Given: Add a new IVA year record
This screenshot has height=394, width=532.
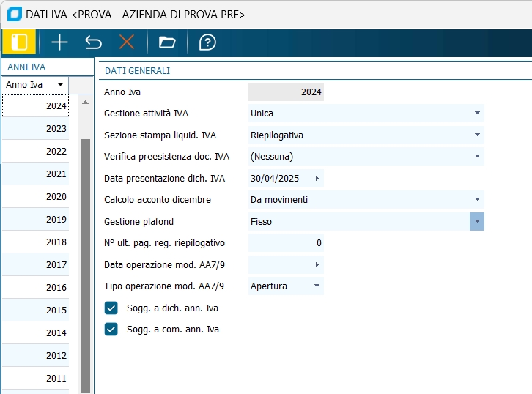Looking at the screenshot, I should pyautogui.click(x=59, y=42).
